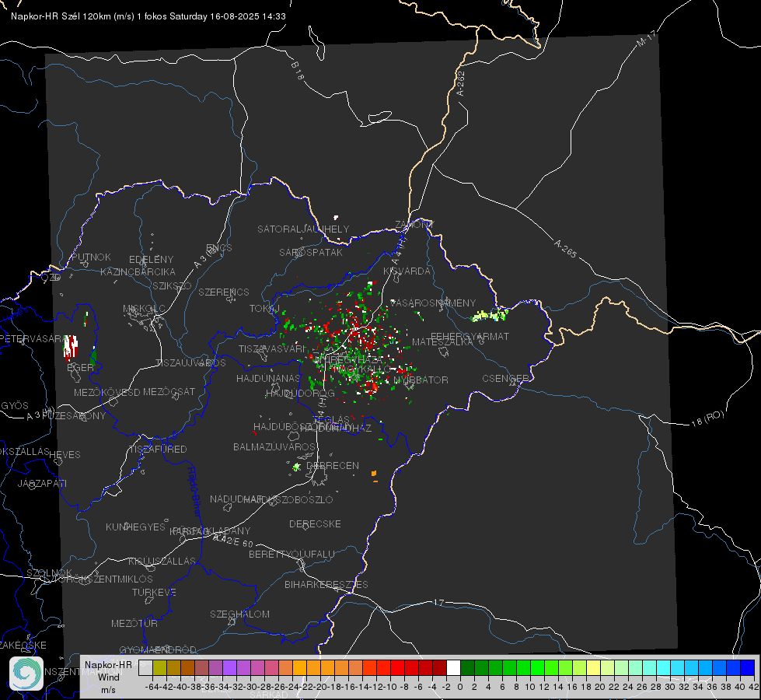Select the TÚRKEVE town label
Screen dimensions: 761x700
tap(154, 592)
